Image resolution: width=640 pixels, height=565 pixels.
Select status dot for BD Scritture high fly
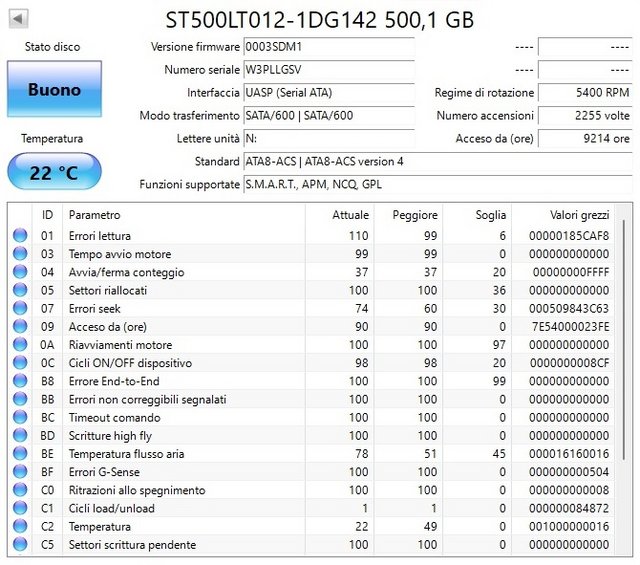(x=20, y=435)
